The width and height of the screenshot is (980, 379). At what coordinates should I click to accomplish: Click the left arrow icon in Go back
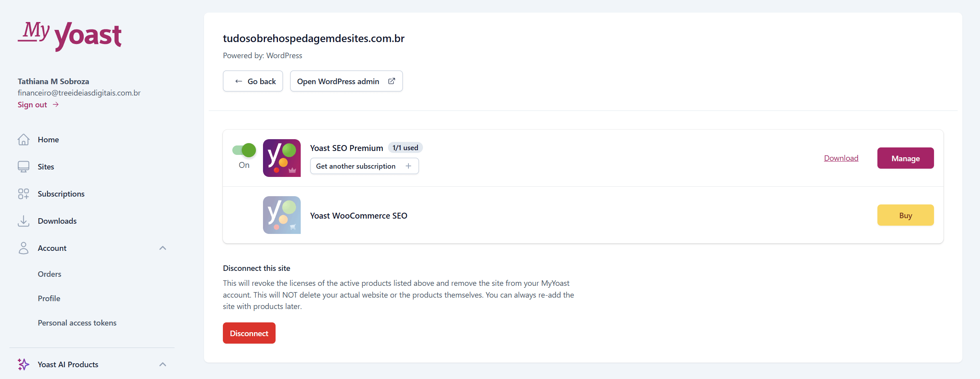(x=239, y=81)
